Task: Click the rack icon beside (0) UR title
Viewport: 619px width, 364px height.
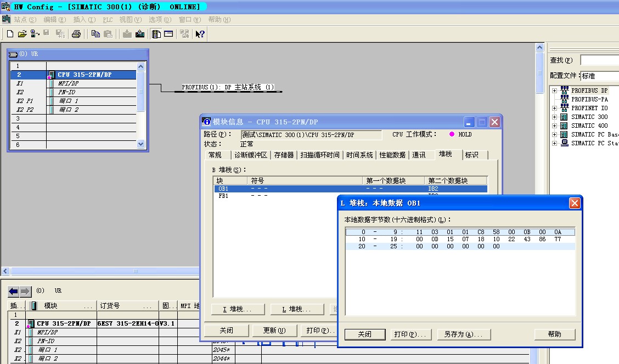Action: [13, 54]
